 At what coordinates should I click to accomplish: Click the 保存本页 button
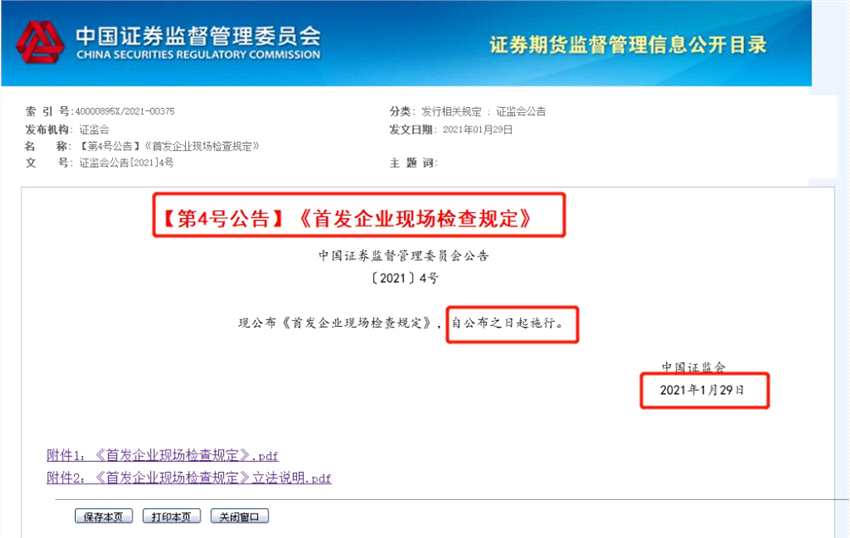tap(104, 516)
